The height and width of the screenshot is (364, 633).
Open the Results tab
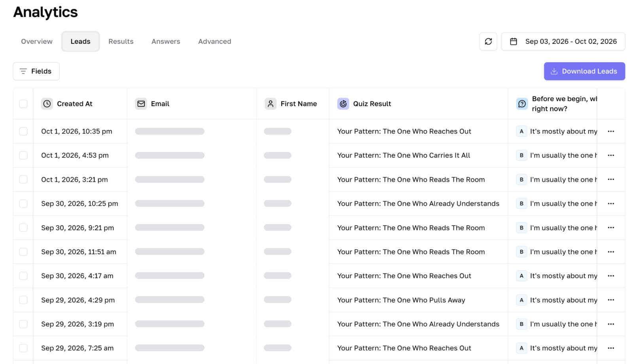[x=121, y=42]
